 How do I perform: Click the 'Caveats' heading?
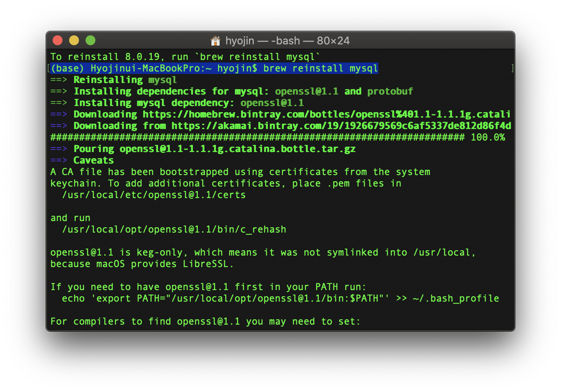pos(93,160)
